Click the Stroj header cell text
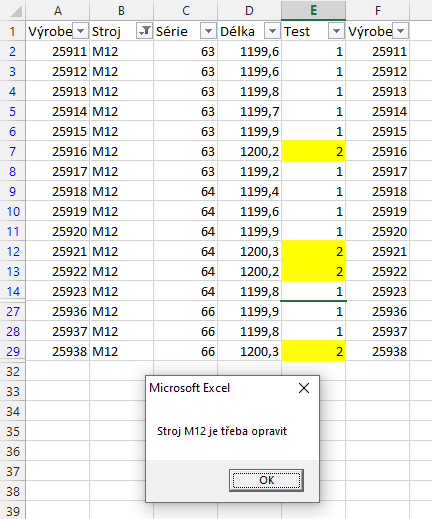The width and height of the screenshot is (432, 519). [106, 32]
